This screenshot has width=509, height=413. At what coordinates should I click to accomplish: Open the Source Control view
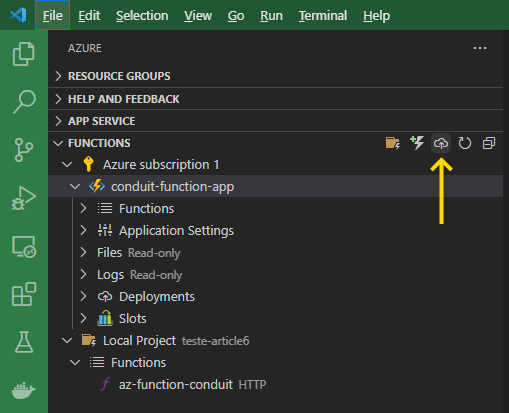tap(24, 150)
